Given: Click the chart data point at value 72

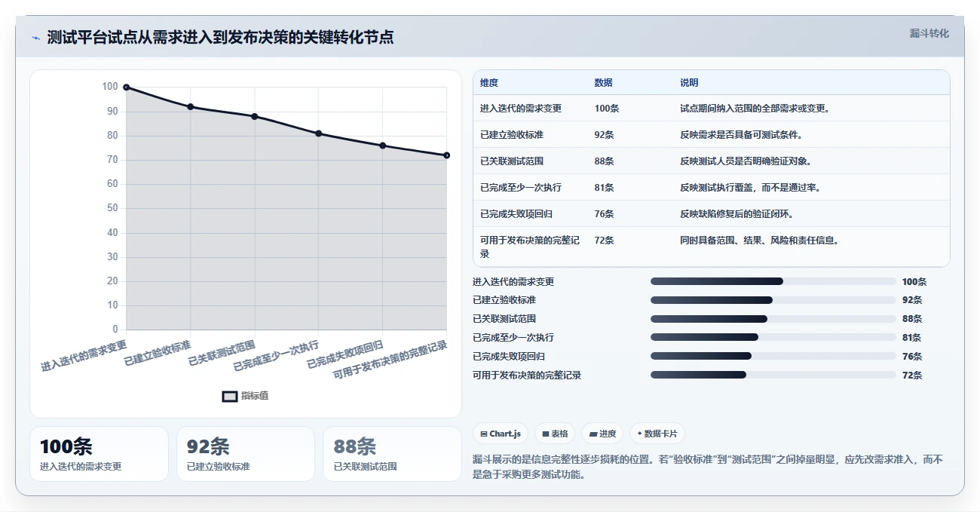Looking at the screenshot, I should point(446,155).
